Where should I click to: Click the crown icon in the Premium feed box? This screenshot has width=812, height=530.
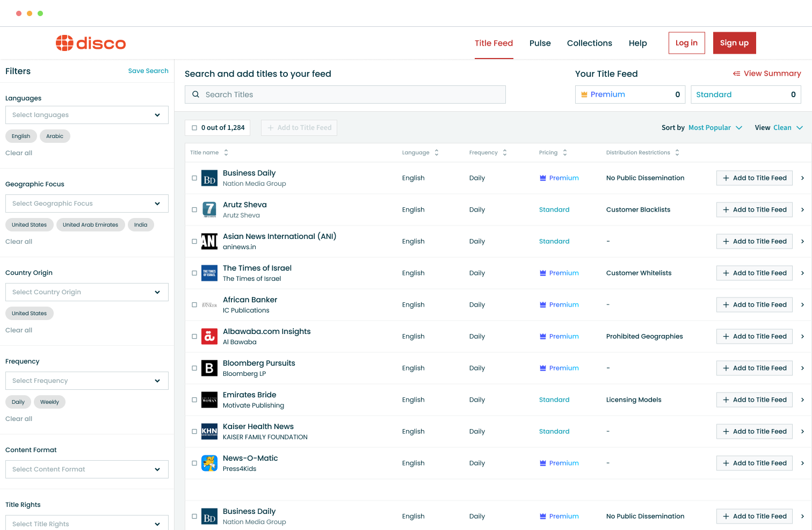tap(584, 95)
